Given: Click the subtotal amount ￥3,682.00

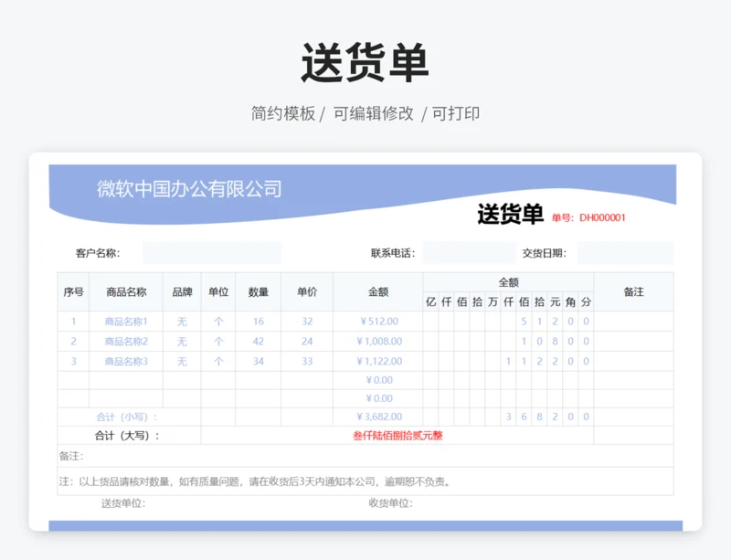Looking at the screenshot, I should tap(378, 417).
